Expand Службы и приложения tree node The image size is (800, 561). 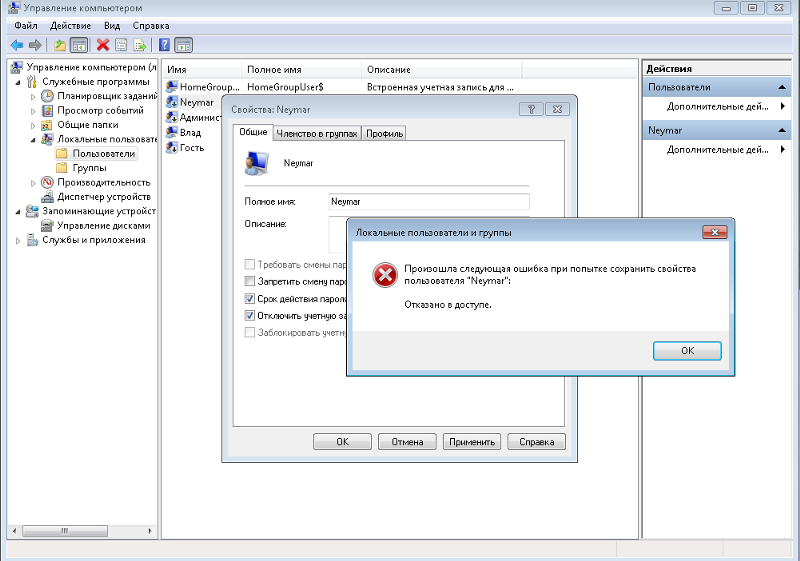coord(18,240)
